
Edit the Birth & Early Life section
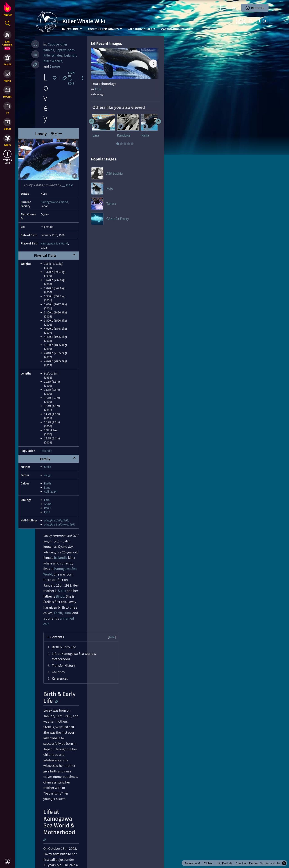coord(56,701)
